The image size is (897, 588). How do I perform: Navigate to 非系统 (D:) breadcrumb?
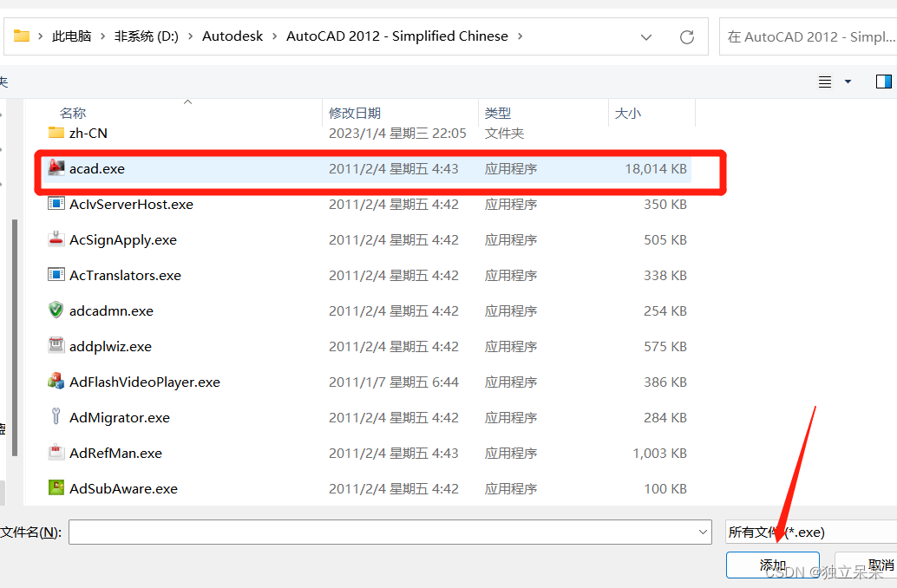tap(147, 36)
